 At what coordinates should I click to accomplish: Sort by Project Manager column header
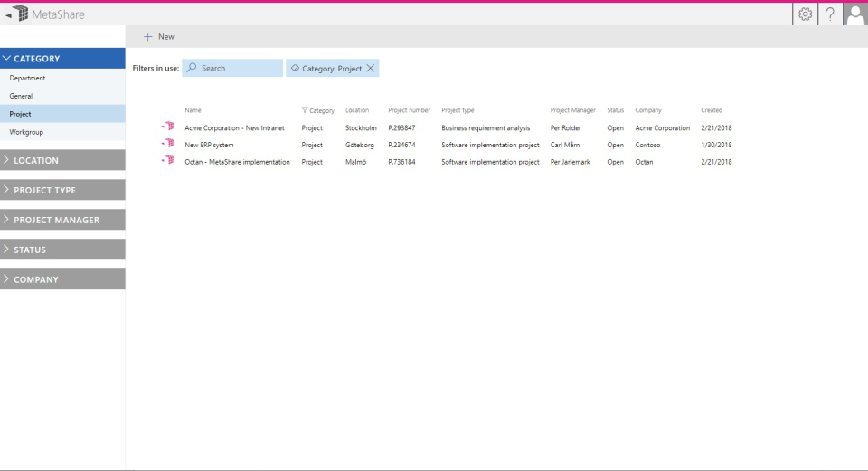573,110
